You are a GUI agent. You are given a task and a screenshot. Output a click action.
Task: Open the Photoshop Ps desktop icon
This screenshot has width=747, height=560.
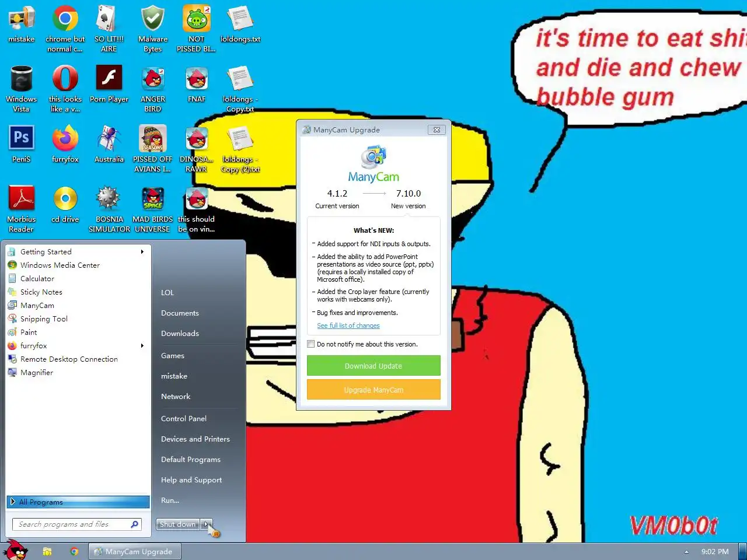point(21,145)
